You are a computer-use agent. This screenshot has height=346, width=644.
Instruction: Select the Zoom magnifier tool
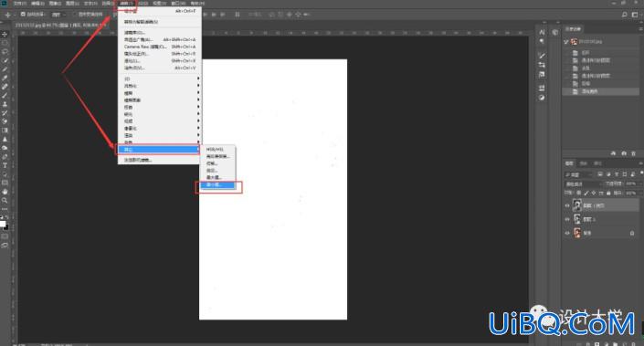click(x=5, y=200)
